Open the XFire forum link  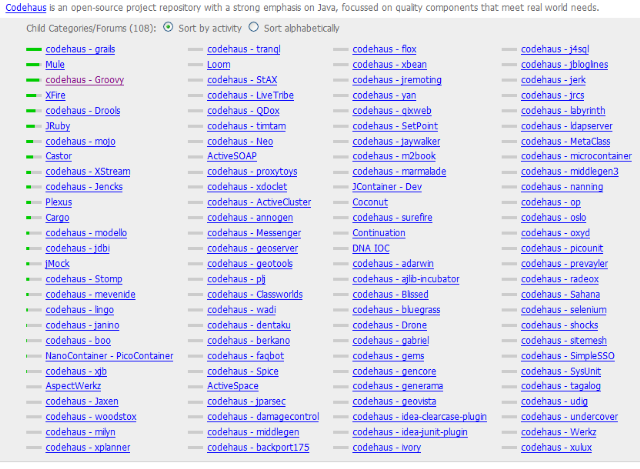(56, 96)
